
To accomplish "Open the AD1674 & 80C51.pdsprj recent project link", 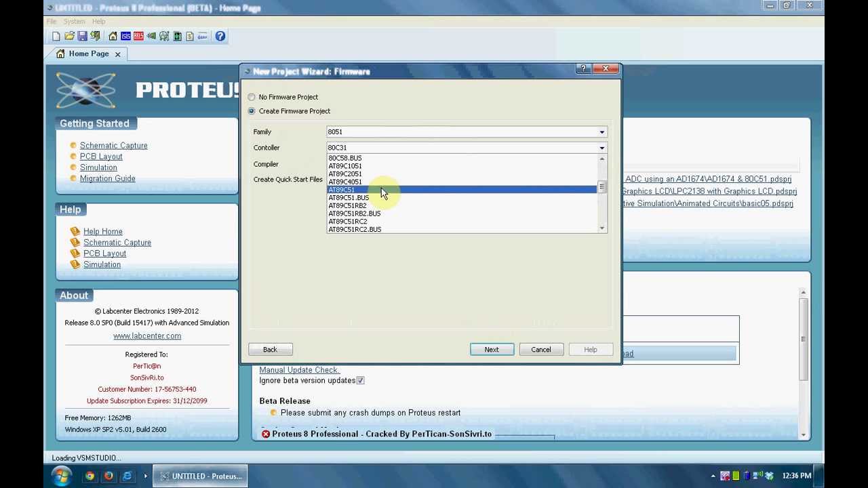I will click(707, 179).
